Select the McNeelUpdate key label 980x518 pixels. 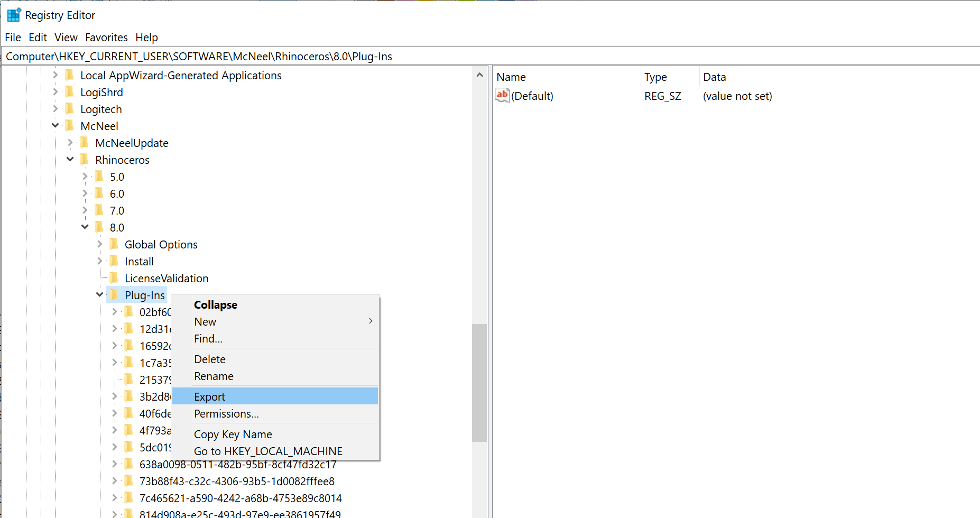pyautogui.click(x=132, y=143)
